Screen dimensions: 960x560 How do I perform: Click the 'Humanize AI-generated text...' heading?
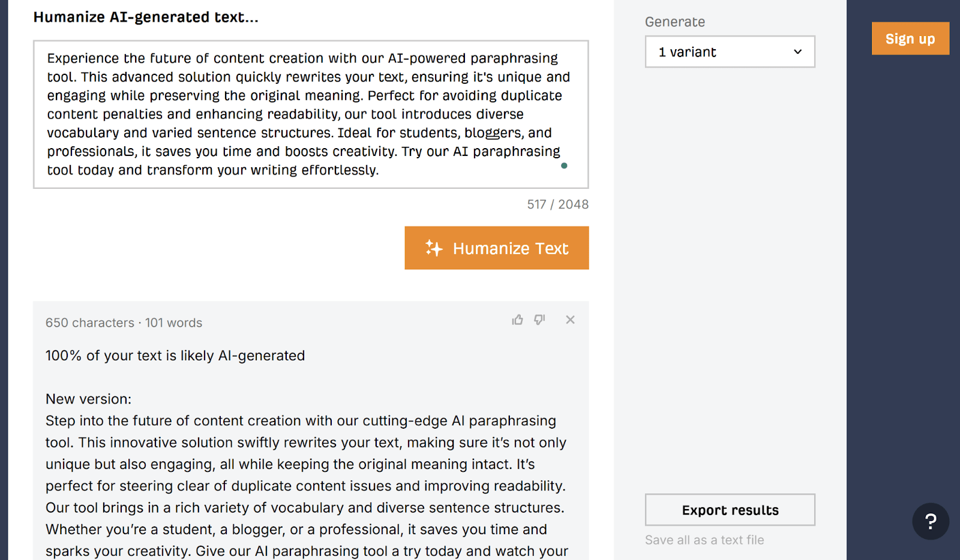click(x=146, y=17)
